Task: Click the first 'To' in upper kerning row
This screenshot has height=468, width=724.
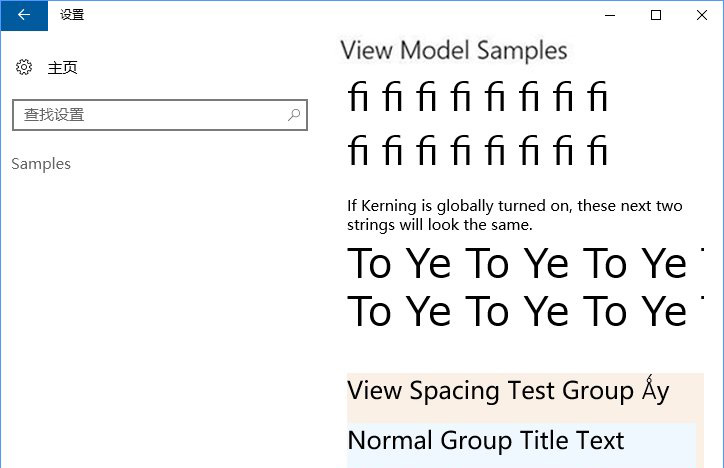Action: pos(369,264)
